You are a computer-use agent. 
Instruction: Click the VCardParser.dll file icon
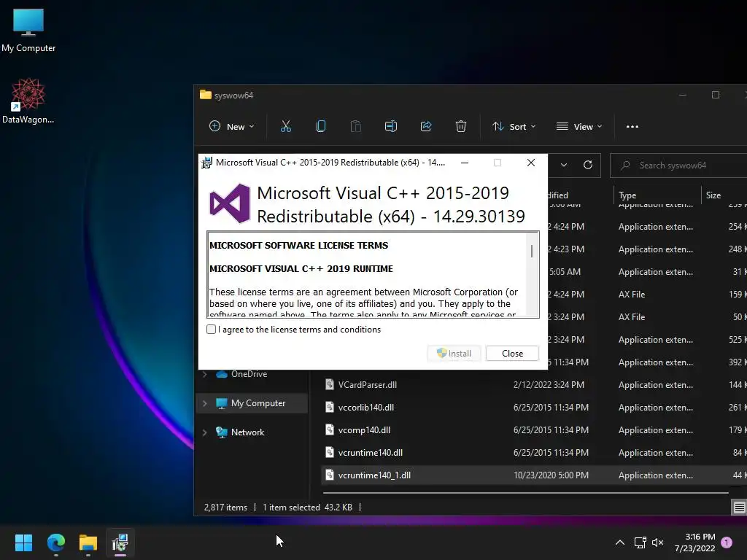330,384
